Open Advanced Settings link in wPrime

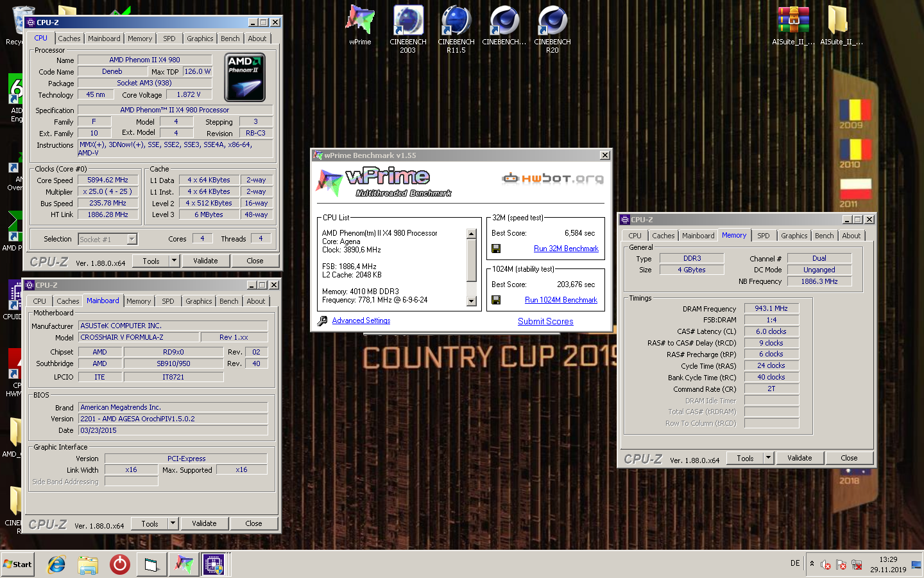pos(361,320)
